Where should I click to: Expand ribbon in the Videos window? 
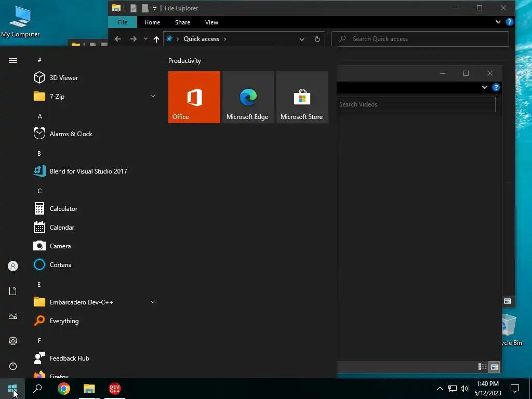pos(485,87)
